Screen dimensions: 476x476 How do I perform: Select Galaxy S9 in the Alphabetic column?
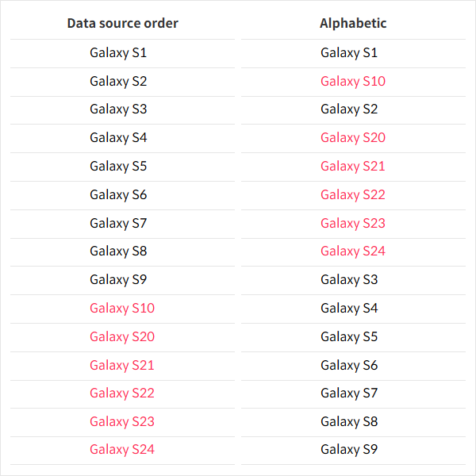[349, 450]
